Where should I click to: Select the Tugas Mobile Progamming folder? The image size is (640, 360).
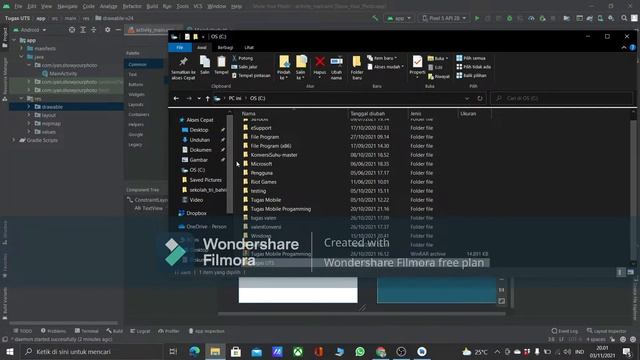click(x=280, y=209)
